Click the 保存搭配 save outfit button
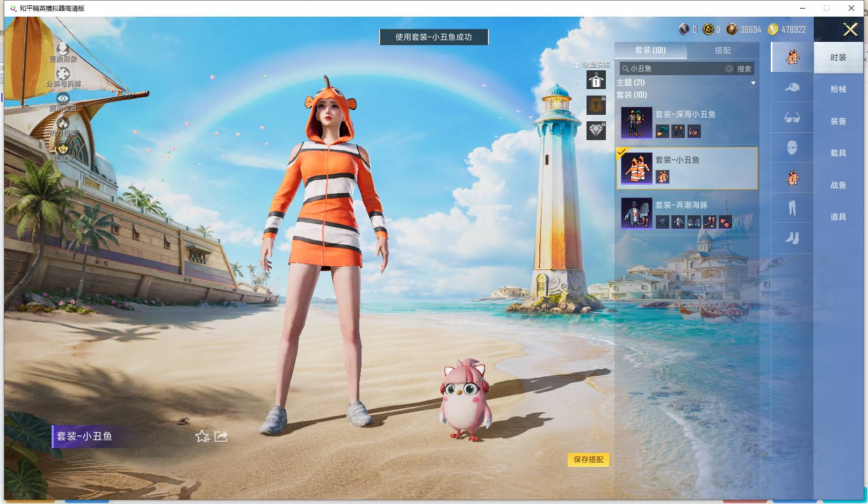The height and width of the screenshot is (504, 868). (x=588, y=459)
